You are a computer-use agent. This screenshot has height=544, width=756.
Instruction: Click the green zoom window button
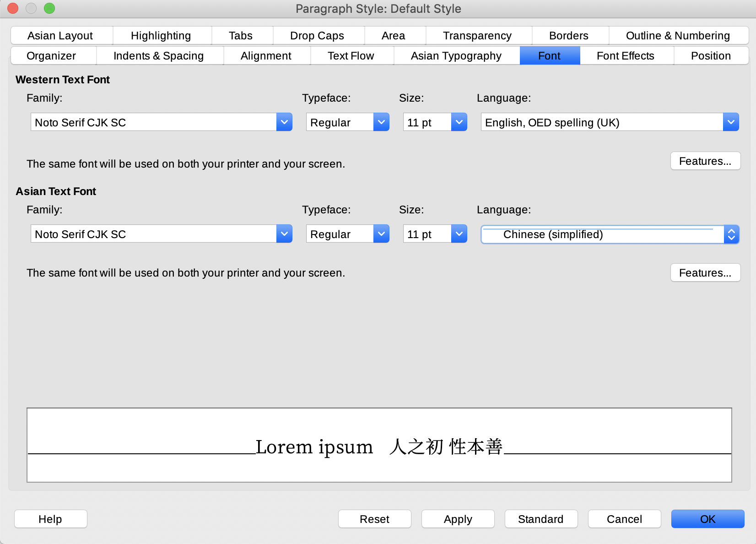tap(49, 8)
